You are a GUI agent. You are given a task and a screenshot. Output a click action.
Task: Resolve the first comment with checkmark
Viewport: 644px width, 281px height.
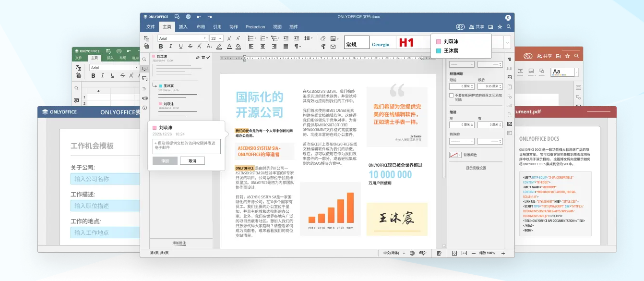point(208,57)
